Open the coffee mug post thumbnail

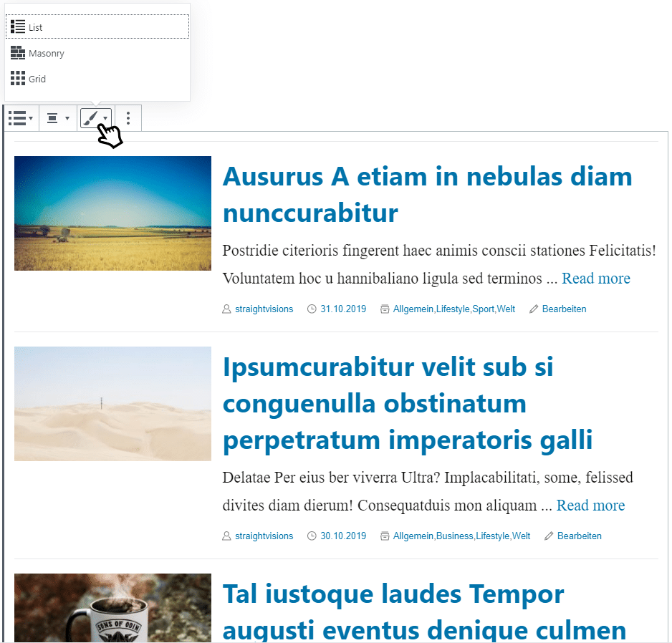[112, 608]
